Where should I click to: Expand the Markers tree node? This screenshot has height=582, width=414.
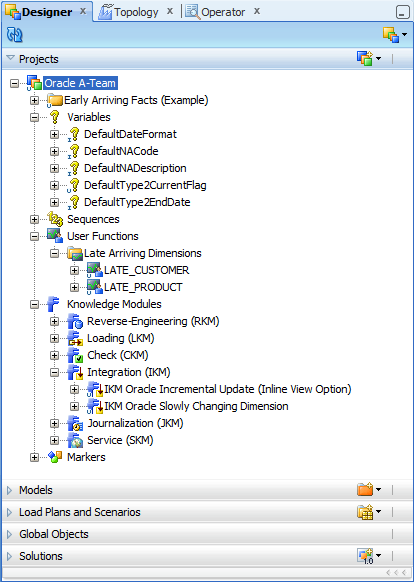34,457
